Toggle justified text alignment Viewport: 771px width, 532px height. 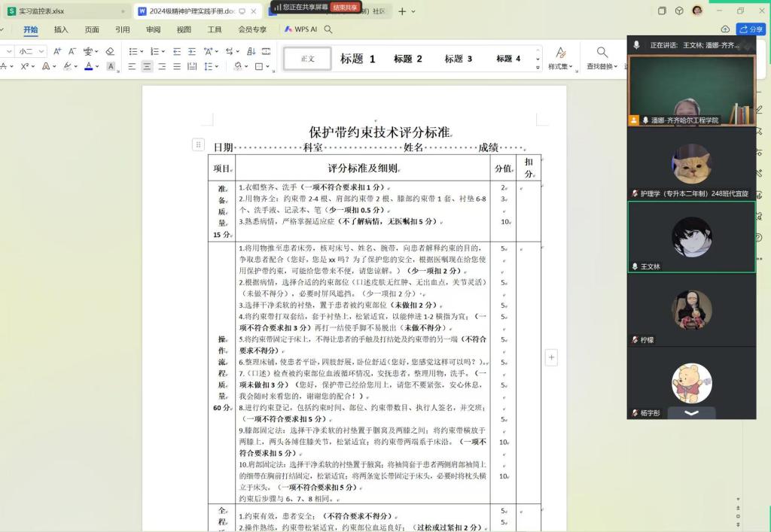point(177,66)
